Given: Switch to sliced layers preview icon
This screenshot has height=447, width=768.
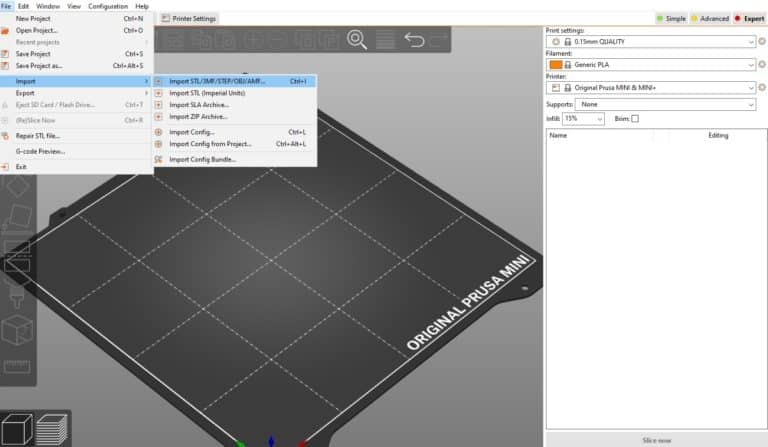Looking at the screenshot, I should tap(51, 429).
